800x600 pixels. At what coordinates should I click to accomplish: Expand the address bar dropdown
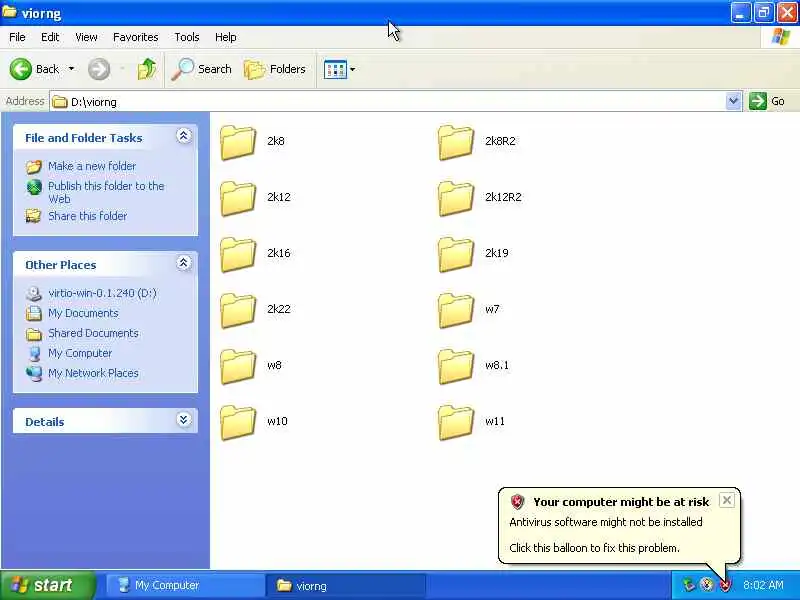733,101
